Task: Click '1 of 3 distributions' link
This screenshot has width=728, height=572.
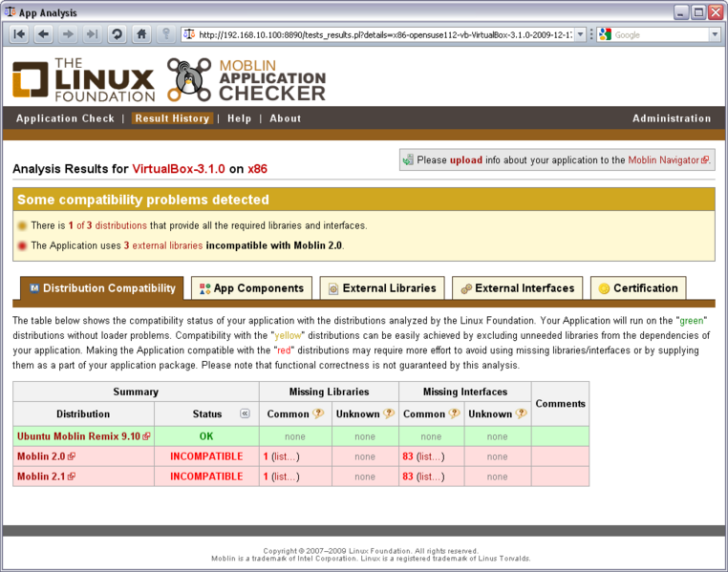Action: pos(108,225)
